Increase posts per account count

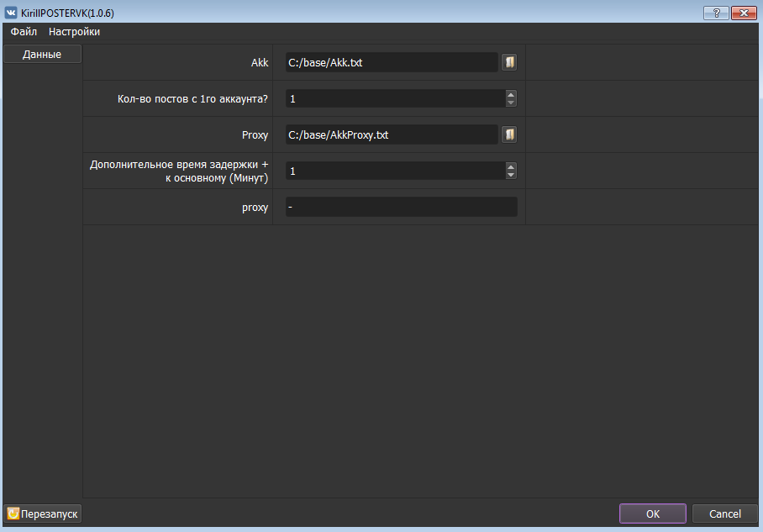(x=511, y=94)
